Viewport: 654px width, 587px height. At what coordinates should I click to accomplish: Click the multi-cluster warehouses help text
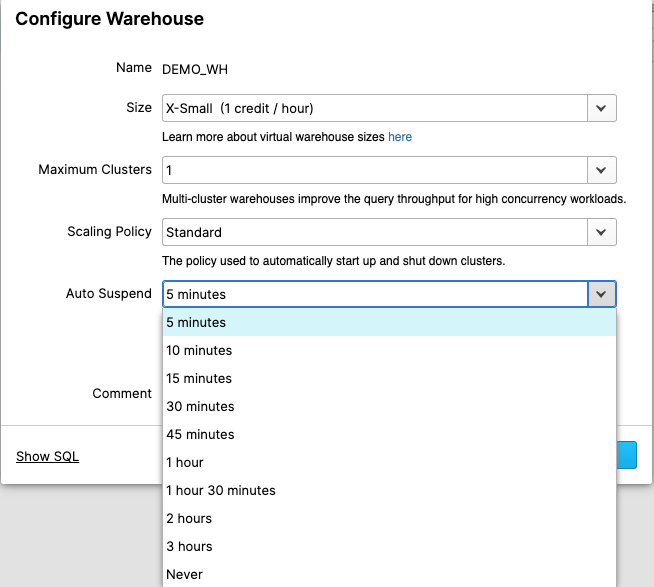pos(394,199)
